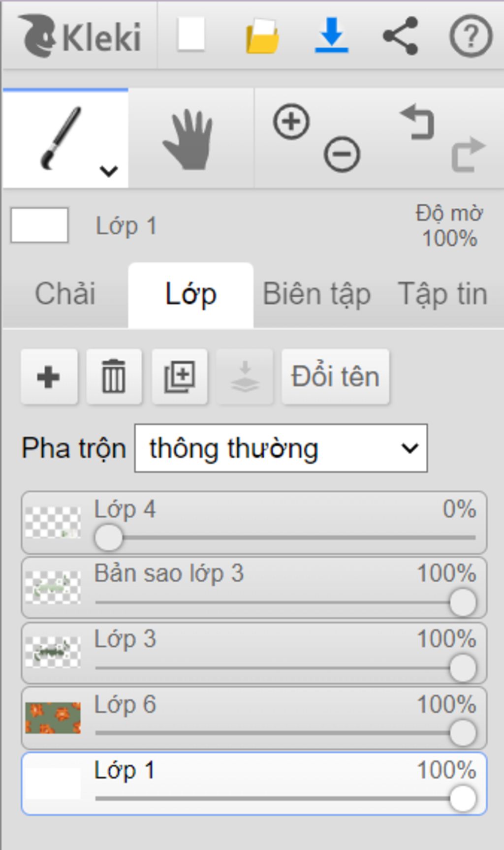504x850 pixels.
Task: Zoom out with the minus icon
Action: 342,155
